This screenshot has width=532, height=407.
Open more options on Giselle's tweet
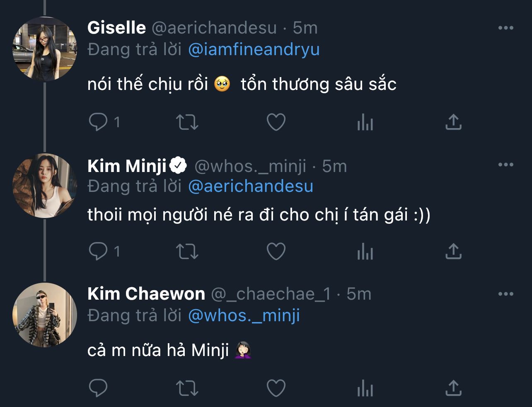tap(505, 28)
